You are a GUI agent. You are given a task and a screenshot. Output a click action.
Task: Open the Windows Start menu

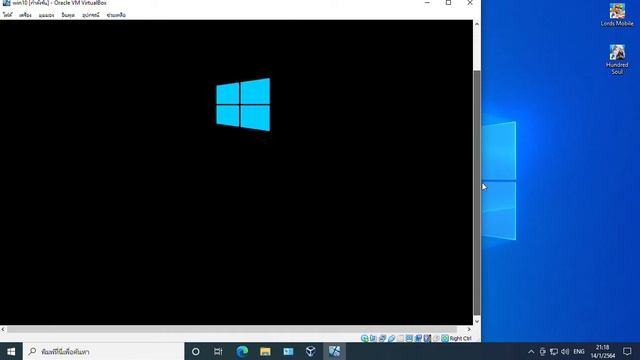coord(11,351)
